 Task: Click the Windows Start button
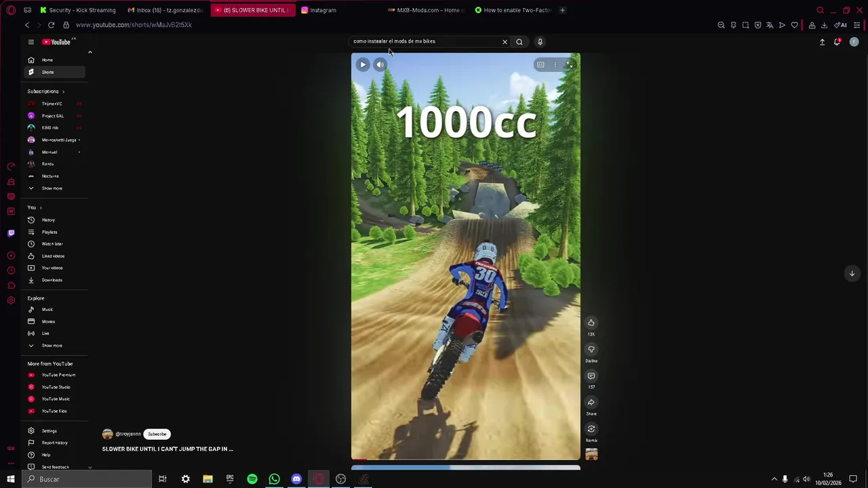tap(10, 479)
